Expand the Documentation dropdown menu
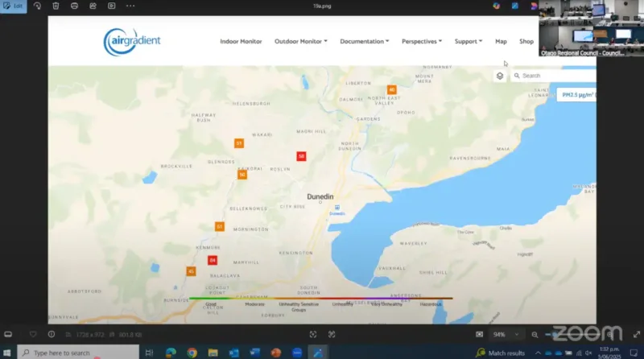 [364, 41]
